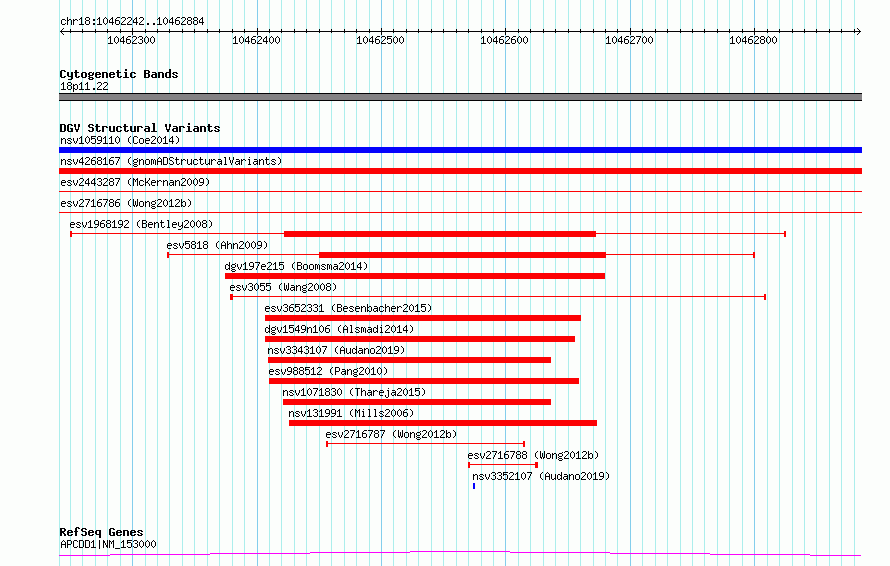Click the chr18:10462242..10462884 region text
Image resolution: width=890 pixels, height=566 pixels.
pyautogui.click(x=132, y=22)
